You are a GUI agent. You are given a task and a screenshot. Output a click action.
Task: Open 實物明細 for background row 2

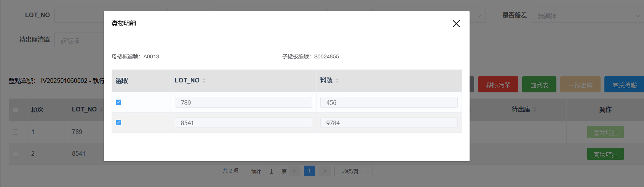click(606, 154)
